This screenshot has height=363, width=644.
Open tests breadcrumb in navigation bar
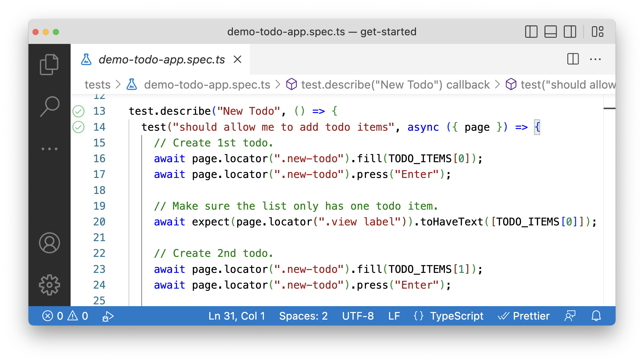click(x=98, y=85)
